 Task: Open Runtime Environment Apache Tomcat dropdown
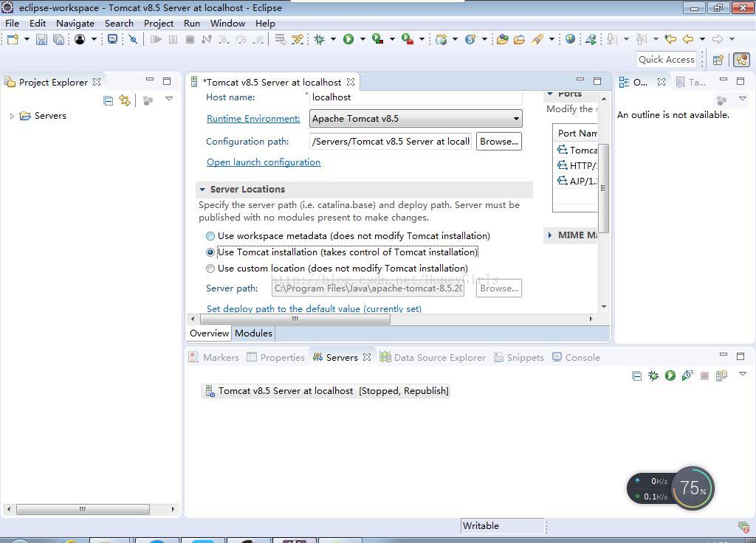coord(416,119)
